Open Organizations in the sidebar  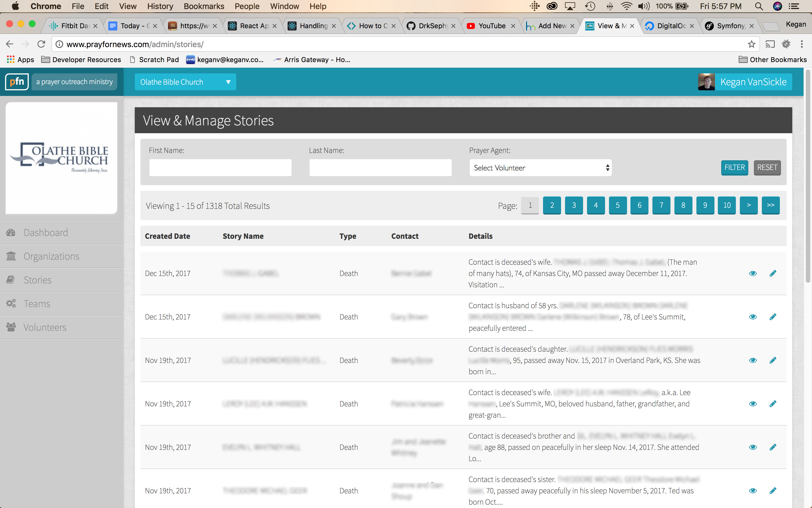pos(62,256)
